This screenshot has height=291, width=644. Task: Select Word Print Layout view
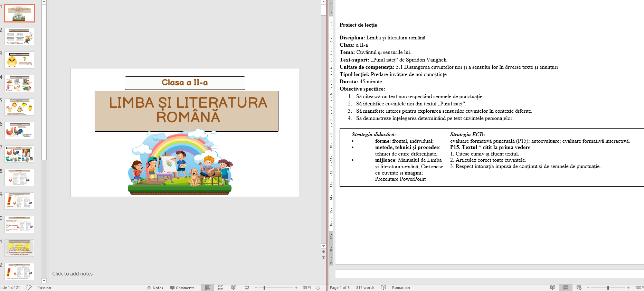(x=566, y=288)
